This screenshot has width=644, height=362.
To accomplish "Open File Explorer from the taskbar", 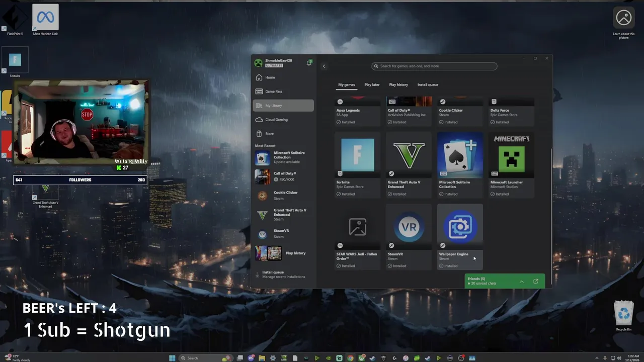I will (x=262, y=358).
